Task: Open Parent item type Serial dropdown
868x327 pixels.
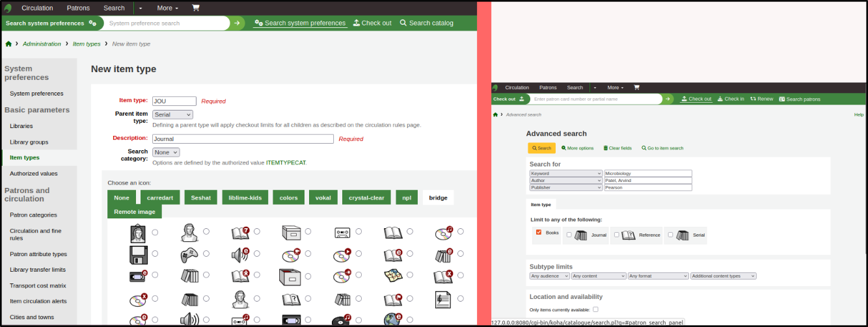Action: 172,114
